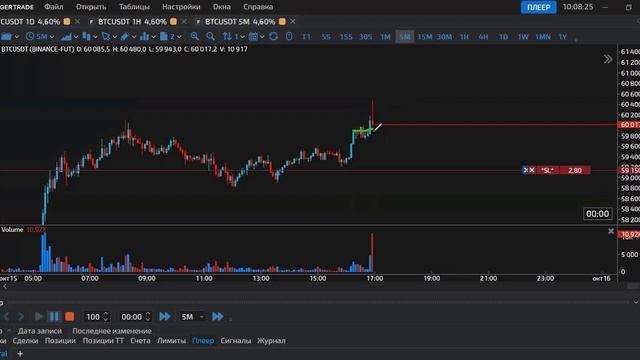Expand the 5M clock timeframe dropdown arrow

(x=52, y=37)
